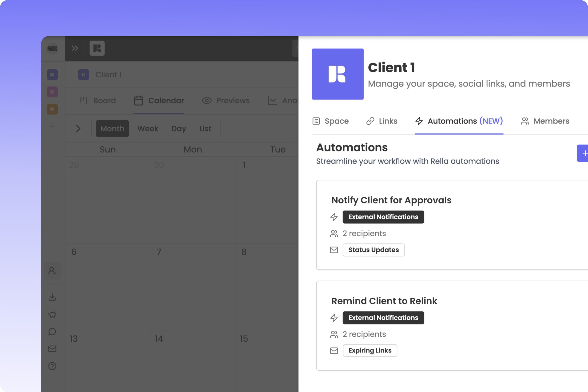Click envelope icon beside Expiring Links
The width and height of the screenshot is (588, 392).
coord(334,351)
